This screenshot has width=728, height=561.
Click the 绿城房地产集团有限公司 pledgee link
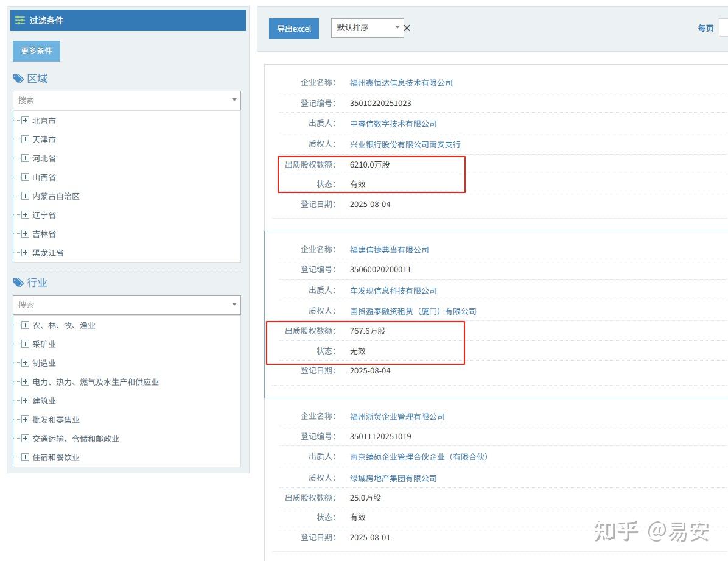pyautogui.click(x=393, y=478)
